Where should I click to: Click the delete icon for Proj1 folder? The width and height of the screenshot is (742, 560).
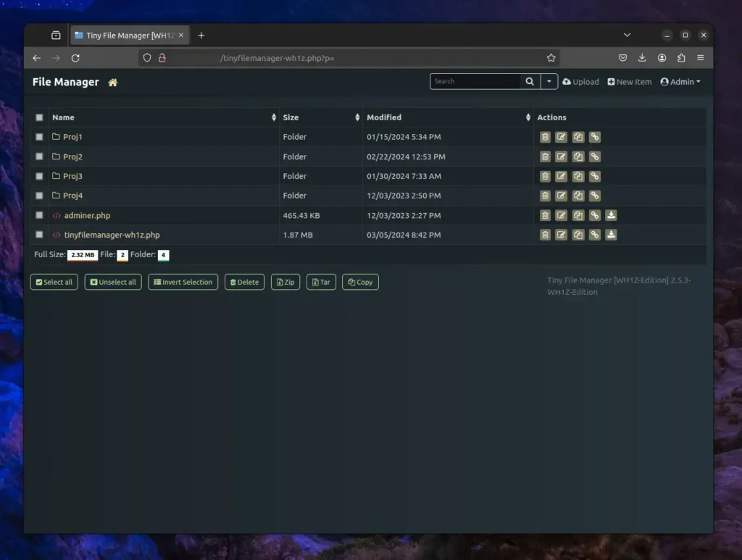tap(545, 137)
